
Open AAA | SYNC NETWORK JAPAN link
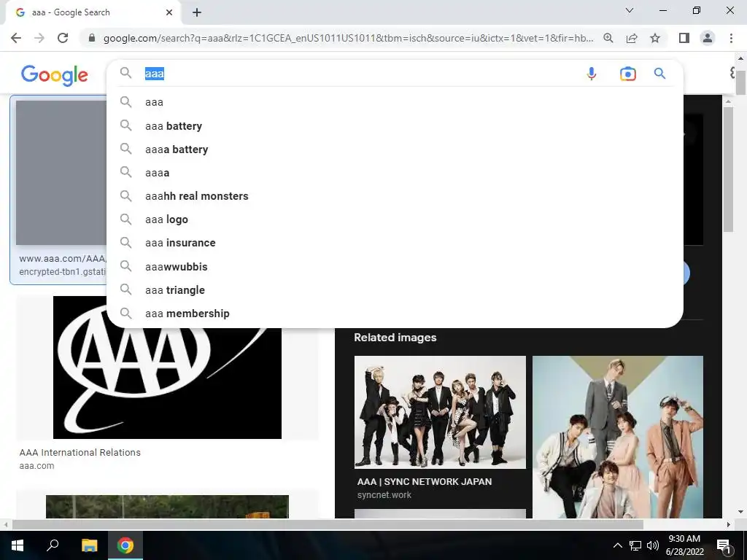pos(425,481)
